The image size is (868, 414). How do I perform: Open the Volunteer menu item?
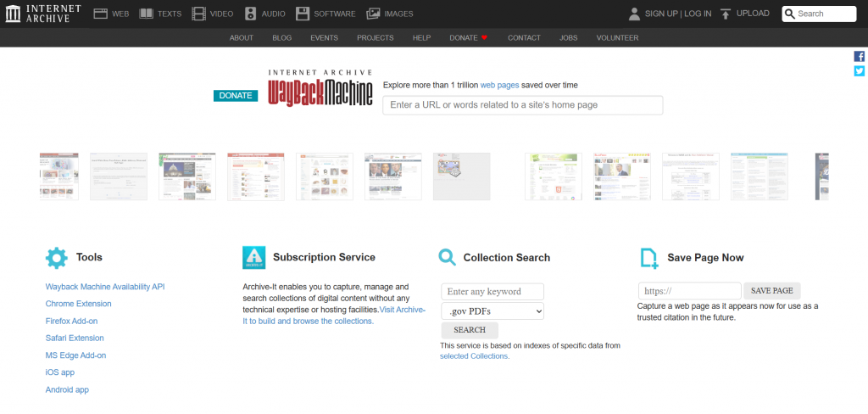617,38
